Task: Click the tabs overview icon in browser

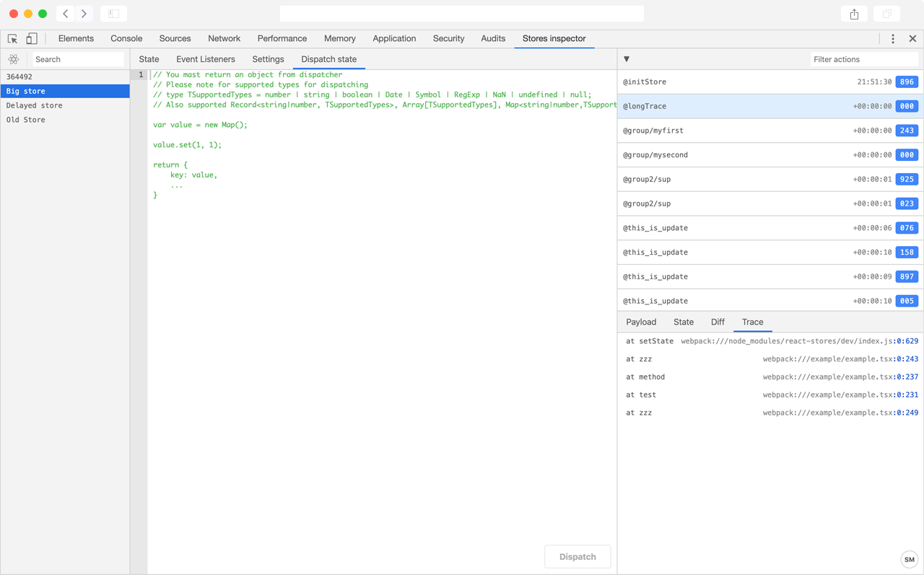Action: pyautogui.click(x=886, y=14)
